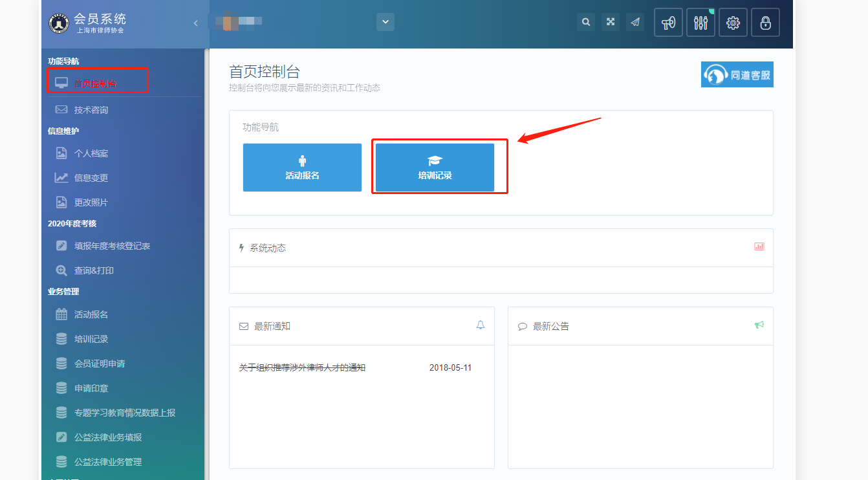
Task: Click the megaphone icon in 最新公告 panel
Action: point(759,325)
